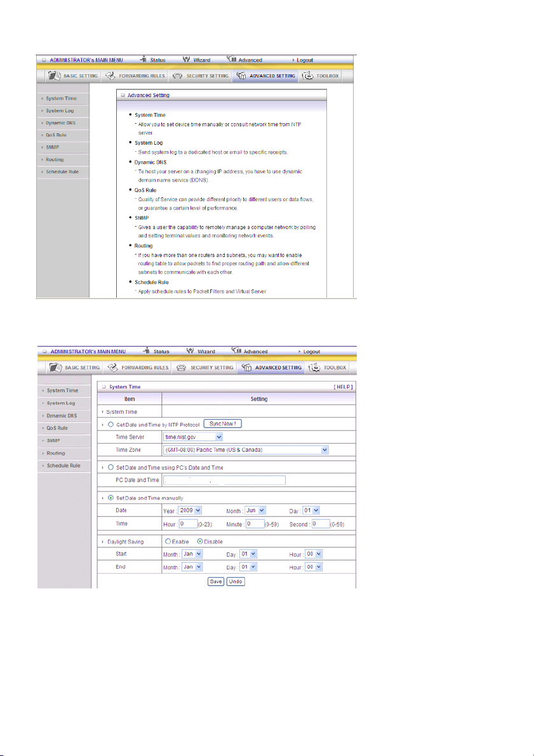Open the Month dropdown showing Jun
Image resolution: width=534 pixels, height=756 pixels.
(x=255, y=510)
